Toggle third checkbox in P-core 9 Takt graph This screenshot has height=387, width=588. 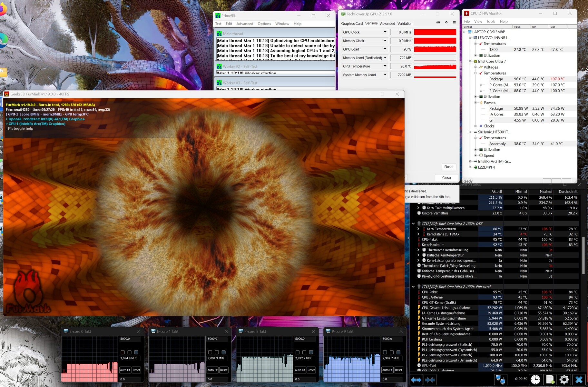[398, 352]
